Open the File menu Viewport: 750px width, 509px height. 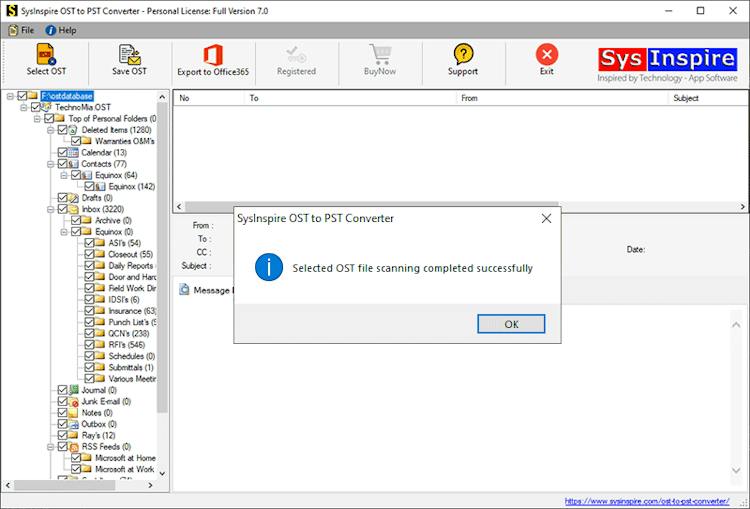point(22,30)
